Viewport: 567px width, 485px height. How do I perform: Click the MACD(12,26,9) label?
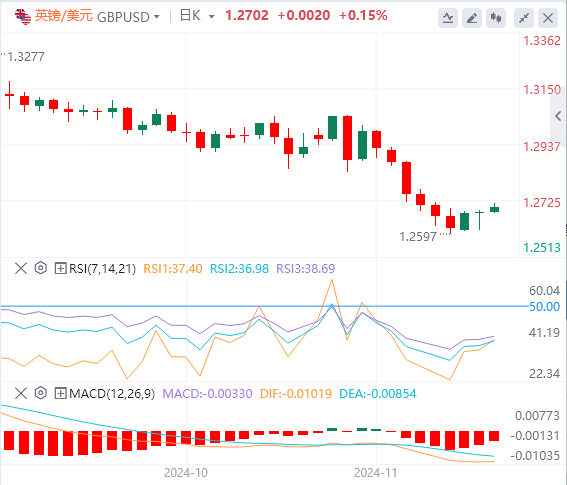(112, 393)
